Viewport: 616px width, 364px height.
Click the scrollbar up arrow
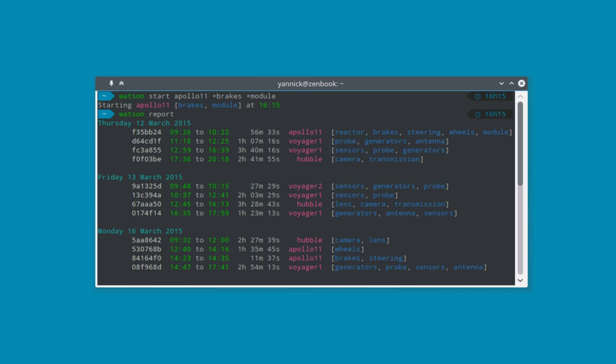[520, 97]
